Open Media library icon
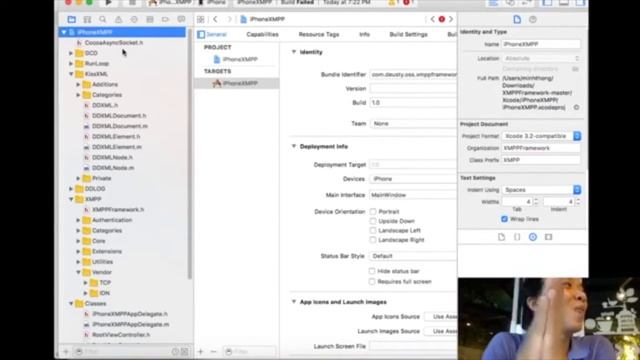 (x=548, y=237)
